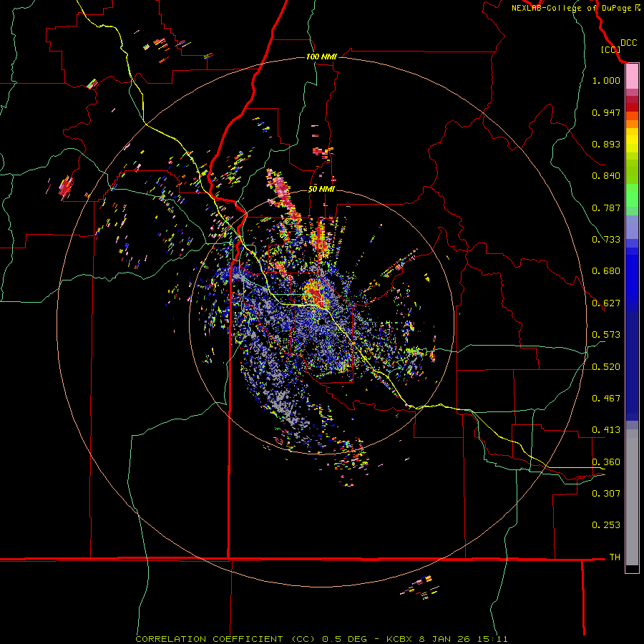Click the 0.253 color scale value
The height and width of the screenshot is (644, 644).
click(x=606, y=525)
